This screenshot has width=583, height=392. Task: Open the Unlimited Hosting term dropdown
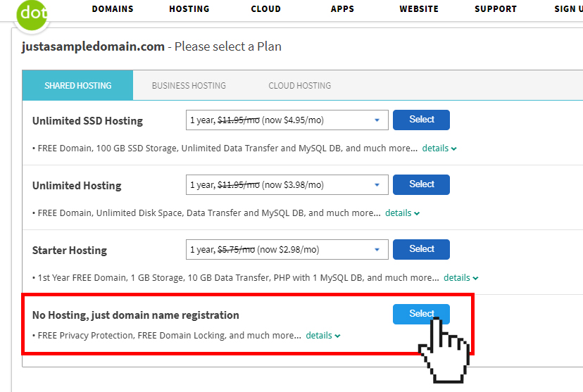tap(287, 184)
